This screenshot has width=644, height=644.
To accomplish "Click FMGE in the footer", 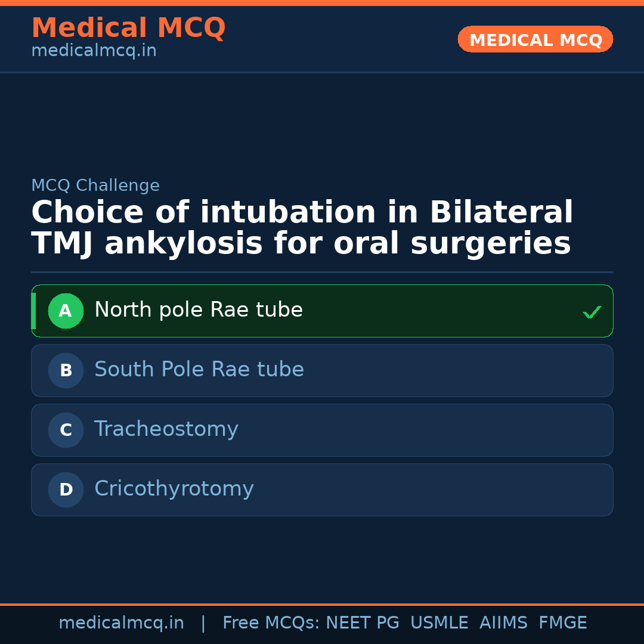I will [562, 623].
